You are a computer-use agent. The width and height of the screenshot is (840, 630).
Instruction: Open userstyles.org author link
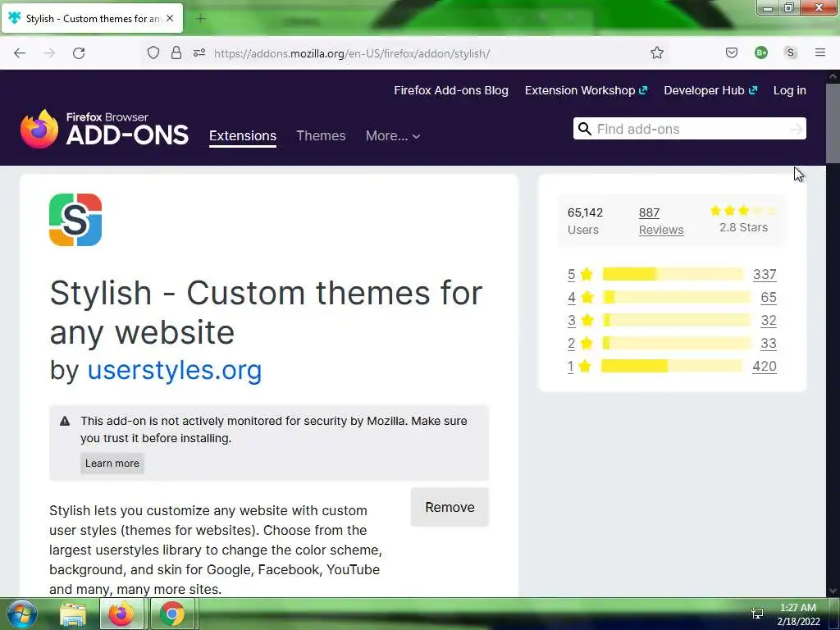coord(175,370)
